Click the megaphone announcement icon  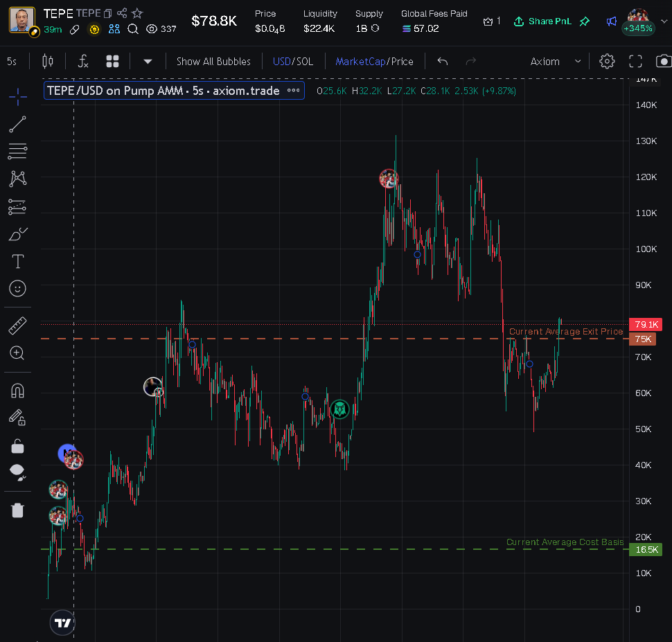click(612, 21)
